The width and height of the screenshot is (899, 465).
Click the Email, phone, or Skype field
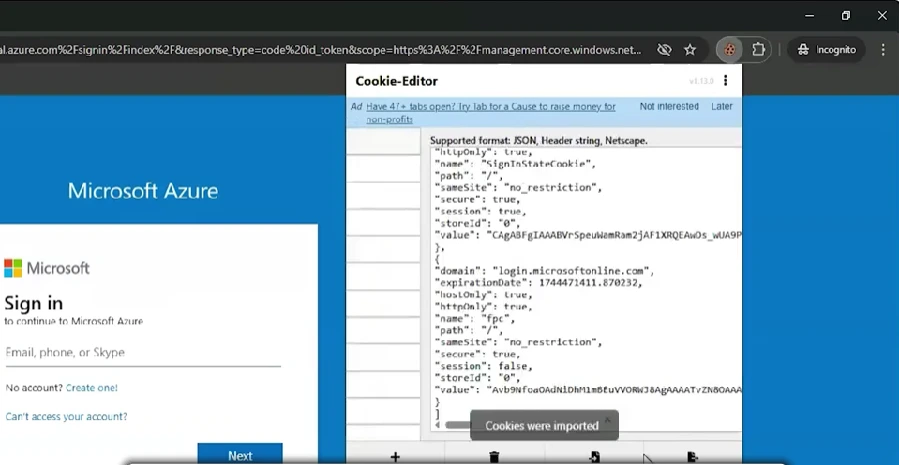click(143, 353)
